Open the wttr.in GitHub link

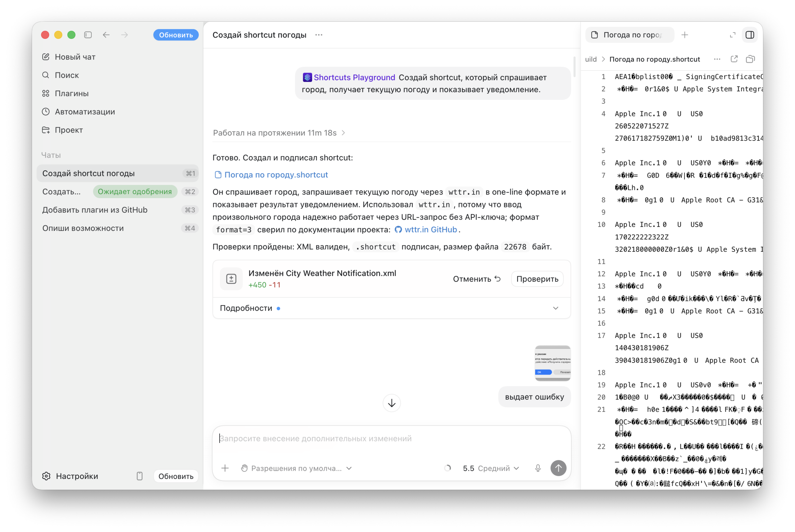(426, 230)
